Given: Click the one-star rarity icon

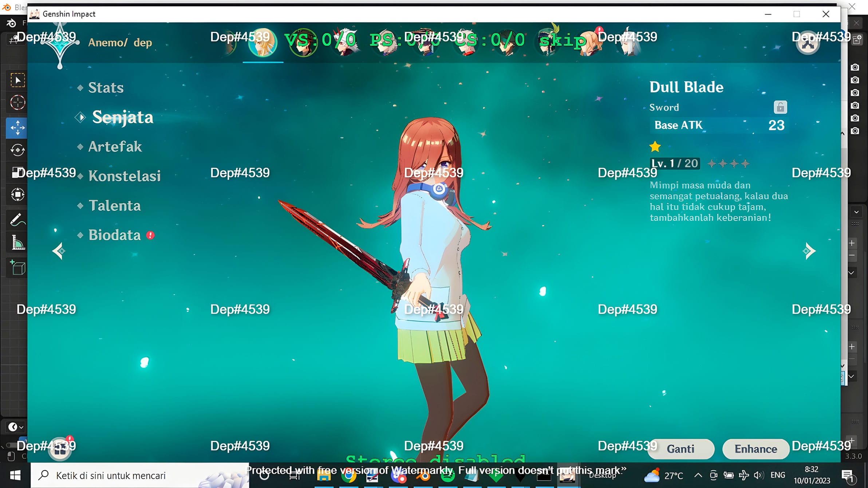Looking at the screenshot, I should point(655,147).
